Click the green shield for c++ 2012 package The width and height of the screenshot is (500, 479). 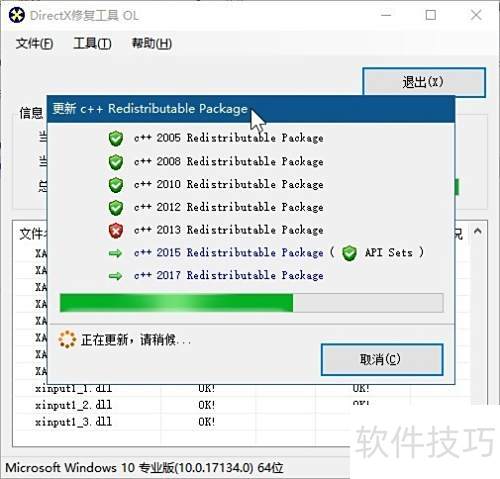(x=116, y=207)
